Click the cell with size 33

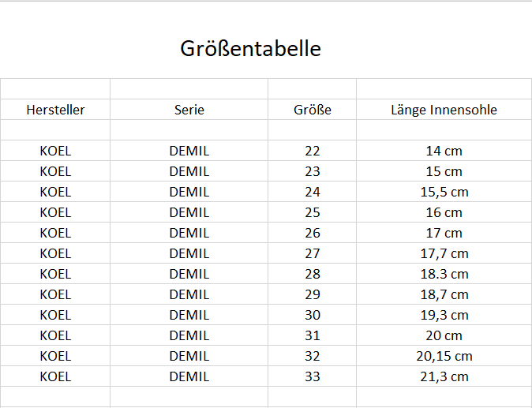[313, 376]
